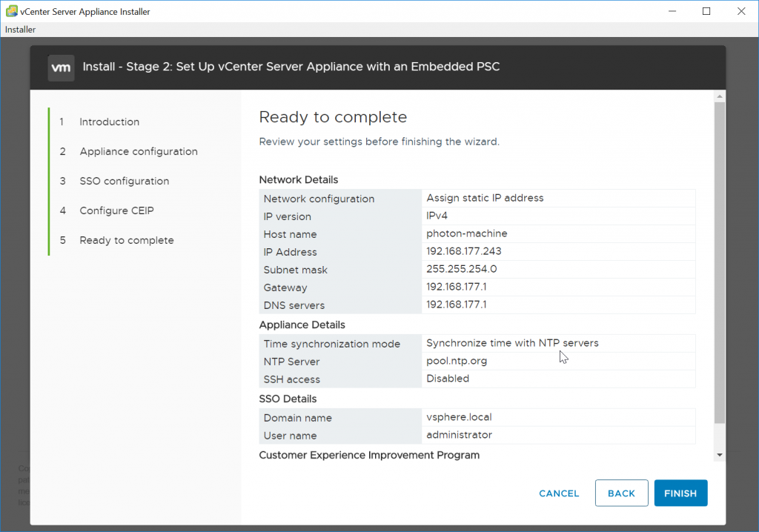Click 'Assign static IP address' value
Screen dimensions: 759x532
pos(485,198)
